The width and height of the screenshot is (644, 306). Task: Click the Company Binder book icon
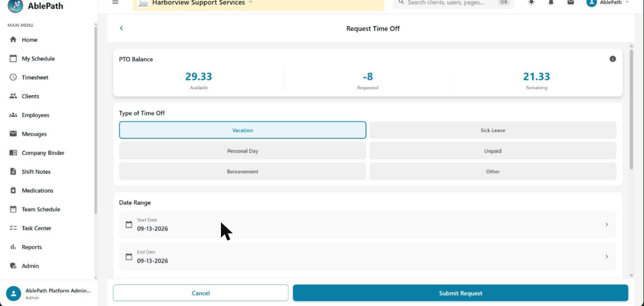13,153
